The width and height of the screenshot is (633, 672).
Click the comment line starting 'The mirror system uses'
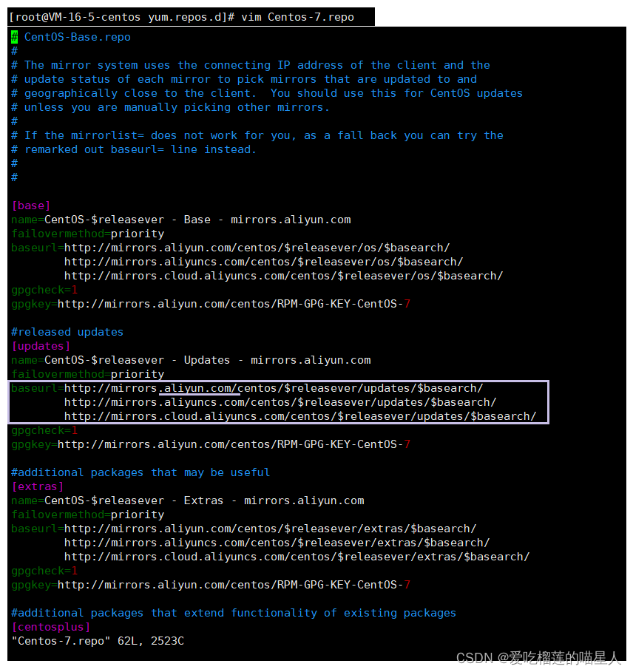(250, 65)
